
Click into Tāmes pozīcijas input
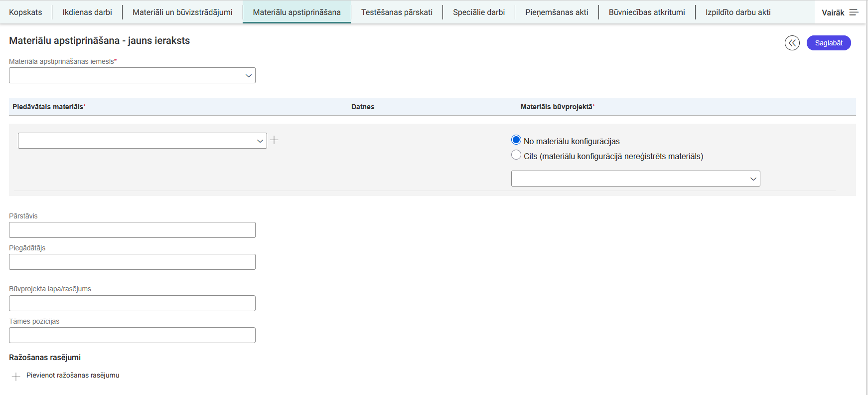coord(132,335)
